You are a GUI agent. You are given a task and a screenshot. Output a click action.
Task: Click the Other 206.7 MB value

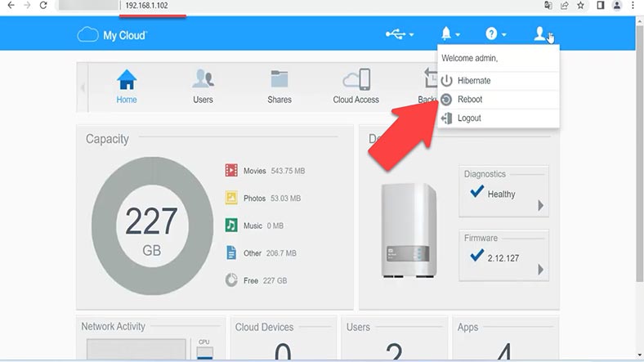281,253
